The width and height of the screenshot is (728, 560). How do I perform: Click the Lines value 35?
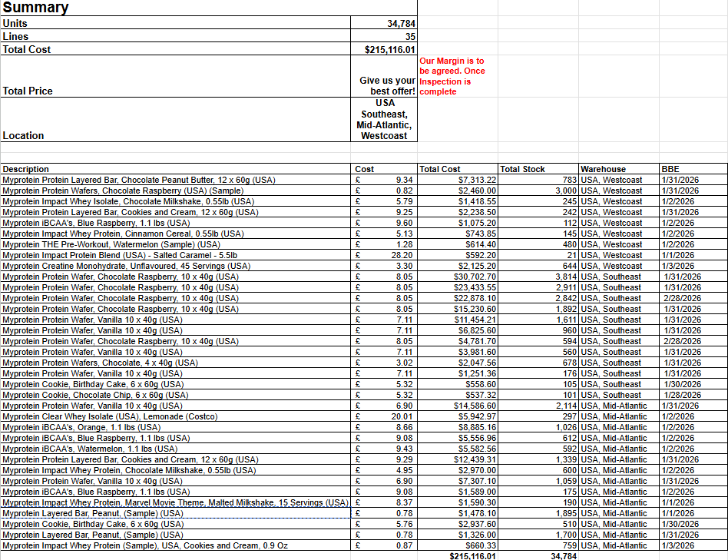click(x=383, y=36)
